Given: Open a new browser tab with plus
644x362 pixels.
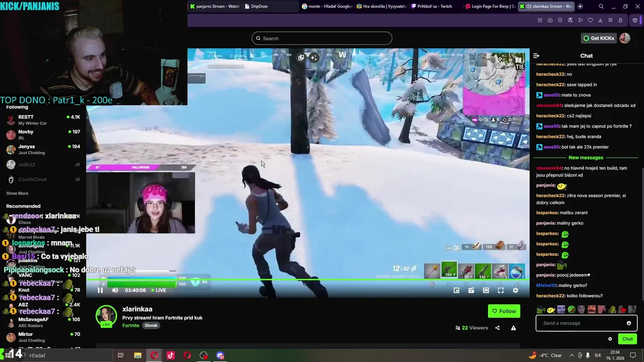Looking at the screenshot, I should [580, 7].
